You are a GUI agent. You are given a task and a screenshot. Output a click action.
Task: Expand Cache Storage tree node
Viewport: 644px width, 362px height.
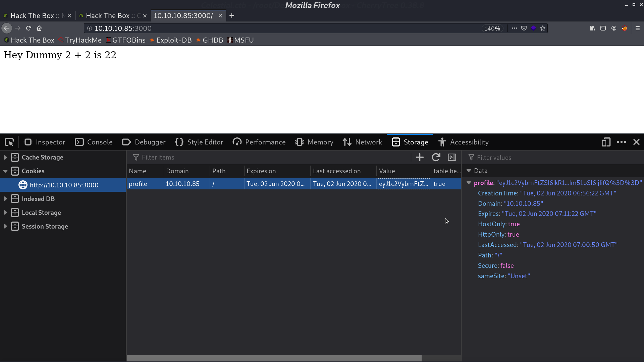pos(5,157)
